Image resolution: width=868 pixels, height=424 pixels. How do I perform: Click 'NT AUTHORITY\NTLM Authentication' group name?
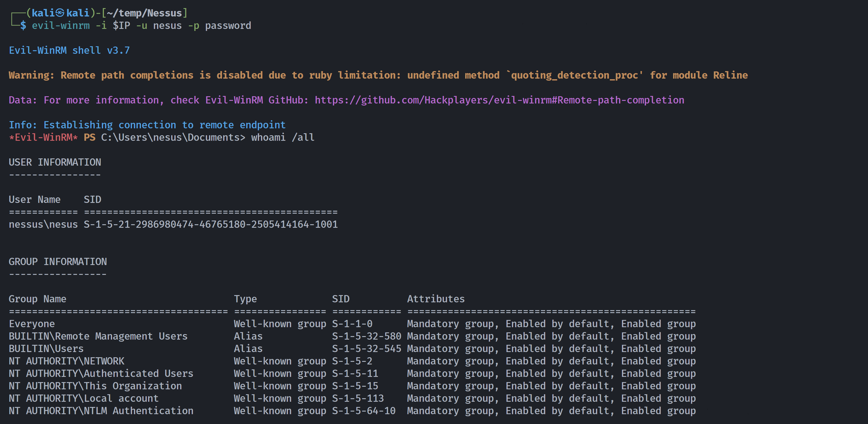pos(101,411)
